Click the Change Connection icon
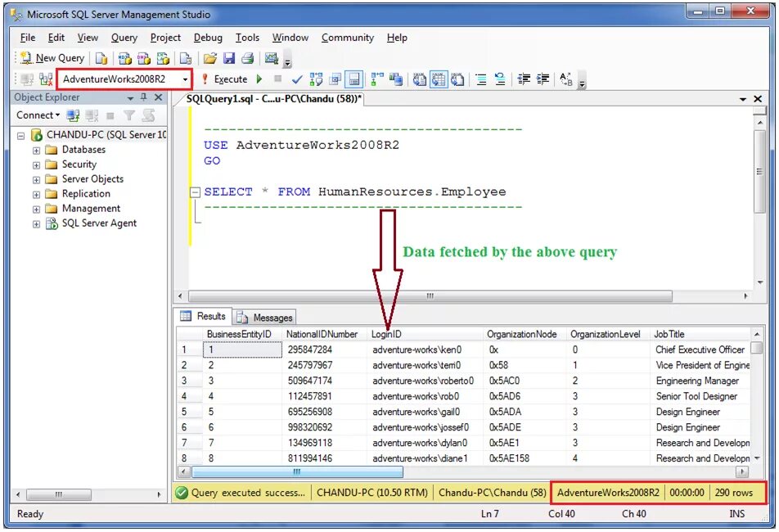The image size is (779, 532). point(46,79)
